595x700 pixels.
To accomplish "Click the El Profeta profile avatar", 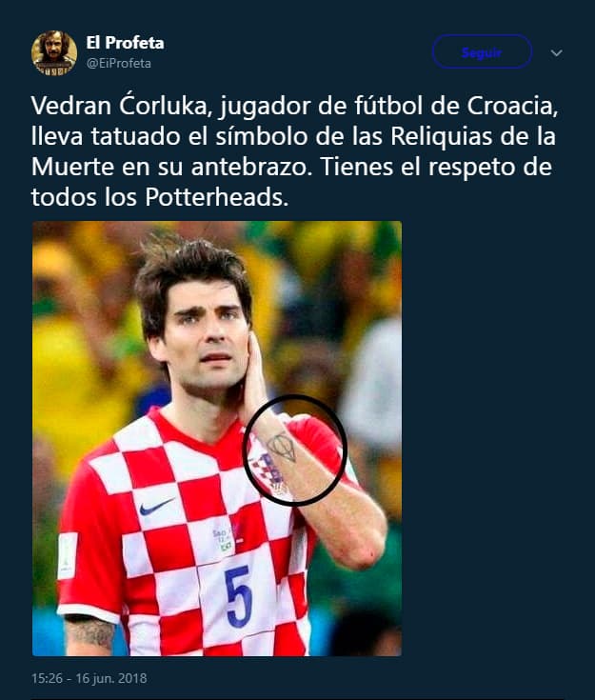I will coord(54,52).
